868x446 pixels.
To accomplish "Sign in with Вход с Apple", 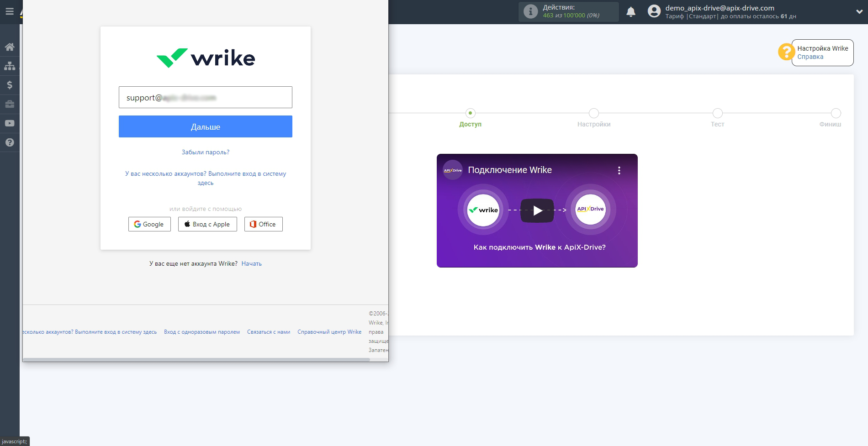I will coord(207,224).
